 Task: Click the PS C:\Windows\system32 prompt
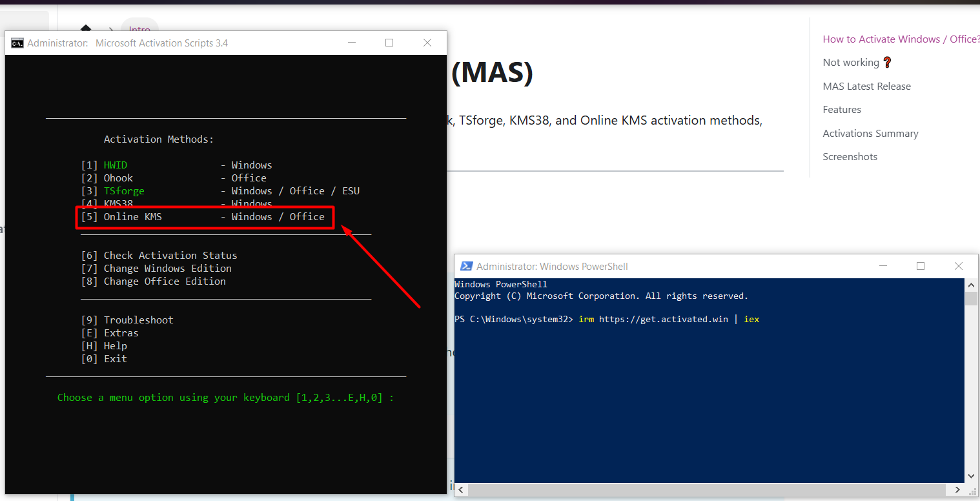click(514, 320)
